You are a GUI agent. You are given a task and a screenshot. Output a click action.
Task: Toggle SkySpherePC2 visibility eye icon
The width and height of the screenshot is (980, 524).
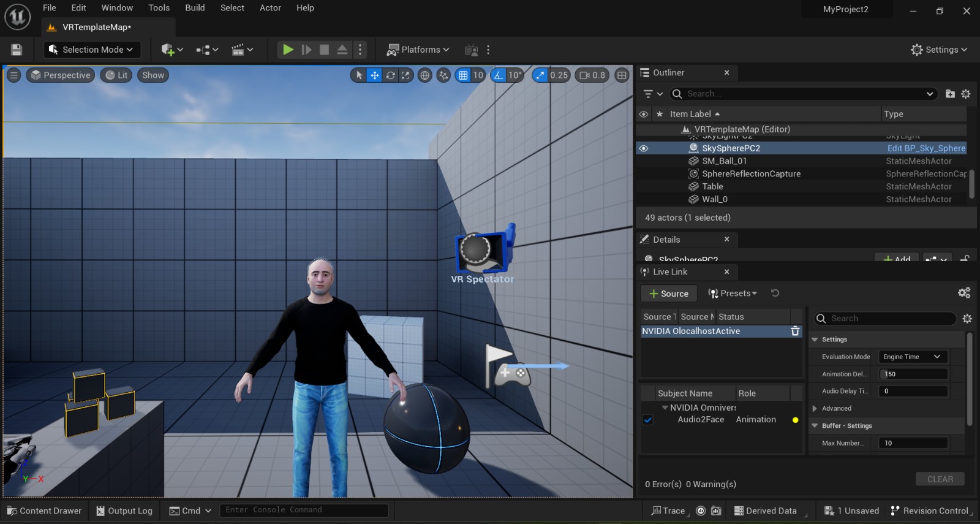643,148
